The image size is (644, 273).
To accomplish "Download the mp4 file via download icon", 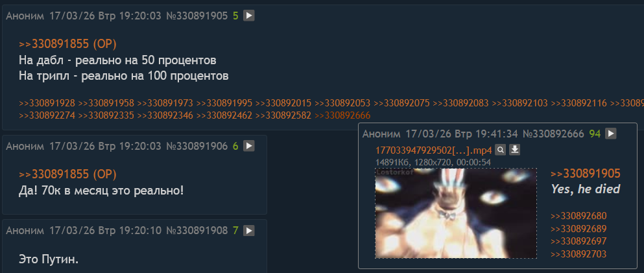I will point(515,150).
